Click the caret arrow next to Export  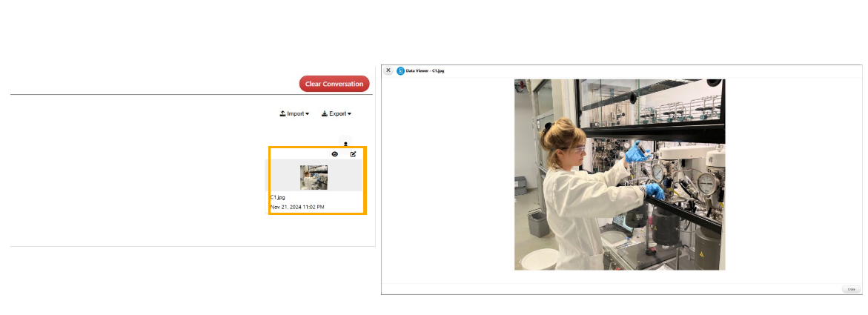click(x=348, y=114)
